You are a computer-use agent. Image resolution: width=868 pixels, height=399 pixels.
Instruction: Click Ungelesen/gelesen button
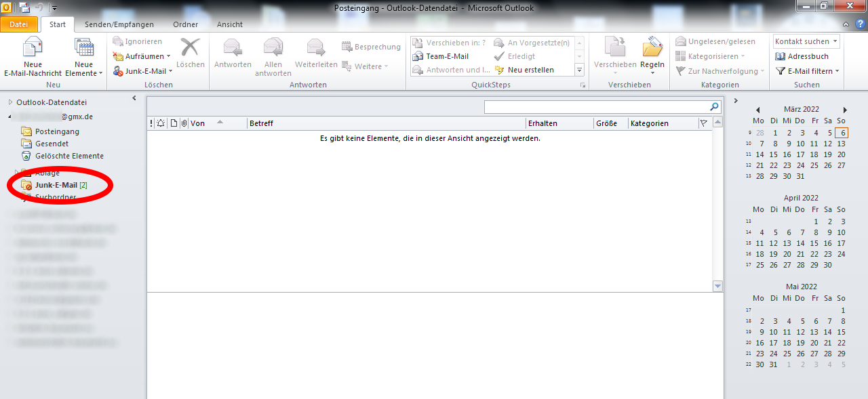tap(715, 41)
